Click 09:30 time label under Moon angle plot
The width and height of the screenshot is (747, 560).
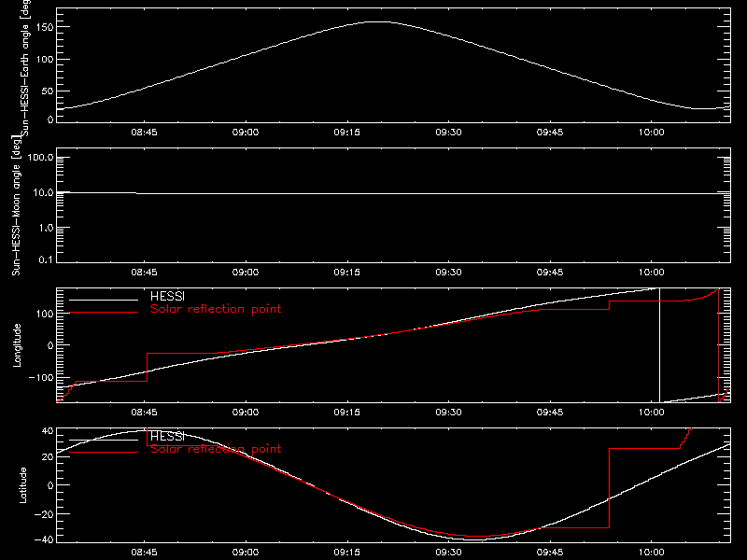click(448, 273)
